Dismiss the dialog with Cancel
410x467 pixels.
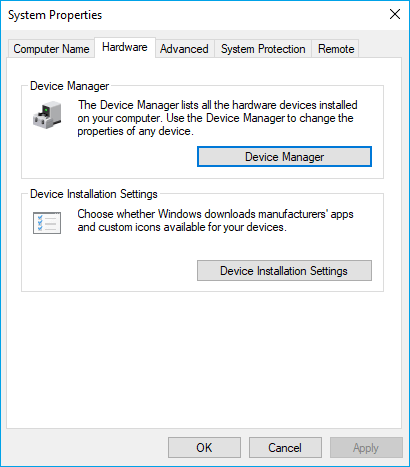pos(285,448)
